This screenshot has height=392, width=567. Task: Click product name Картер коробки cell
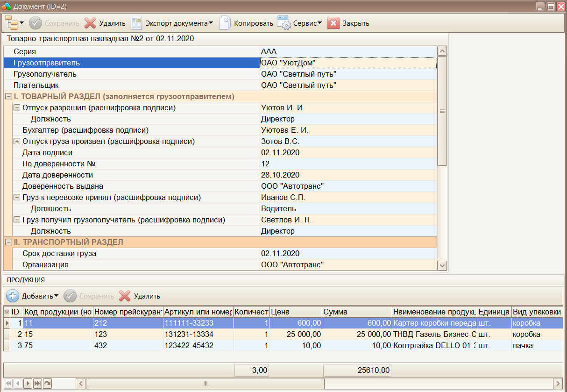coord(434,323)
